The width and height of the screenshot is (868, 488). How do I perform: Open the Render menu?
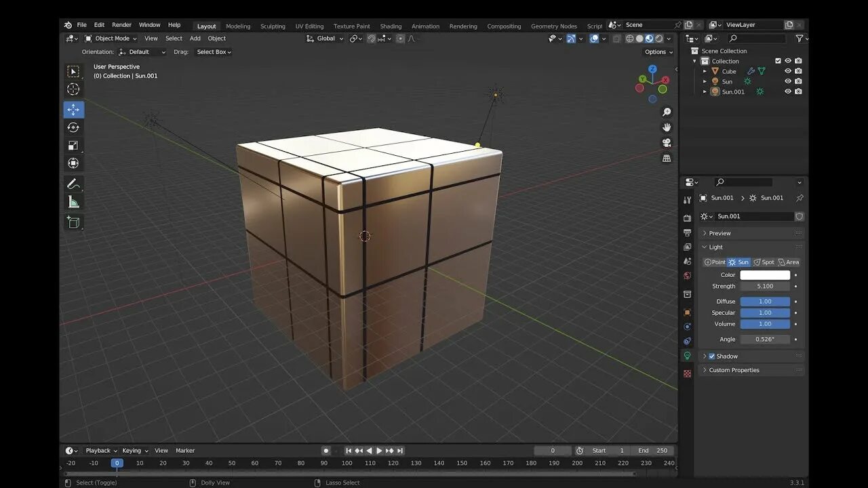pyautogui.click(x=121, y=24)
